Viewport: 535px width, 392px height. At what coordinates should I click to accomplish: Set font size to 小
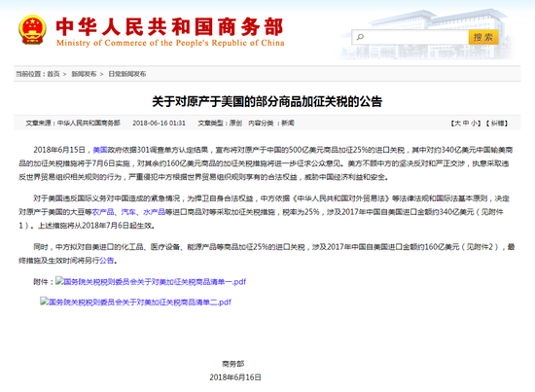coord(475,124)
